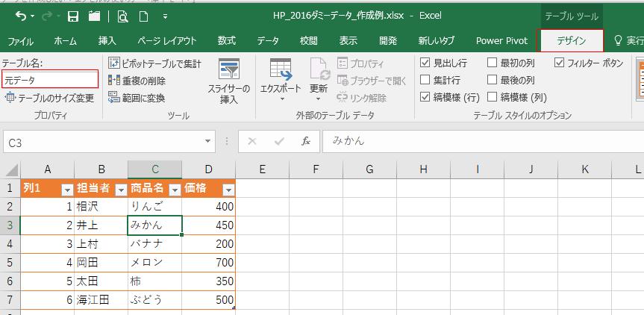The height and width of the screenshot is (315, 644).
Task: Click the ピボットテーブルで集計 icon
Action: (113, 64)
